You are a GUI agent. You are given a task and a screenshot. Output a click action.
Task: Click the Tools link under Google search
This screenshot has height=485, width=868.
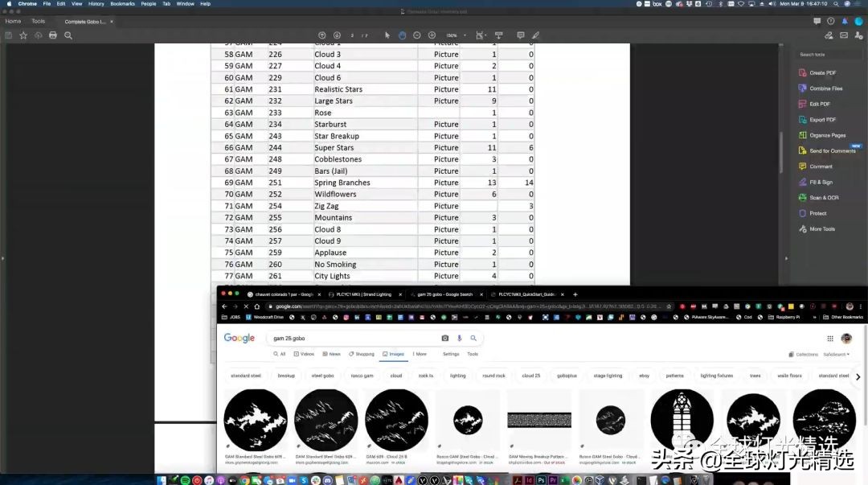pos(473,354)
